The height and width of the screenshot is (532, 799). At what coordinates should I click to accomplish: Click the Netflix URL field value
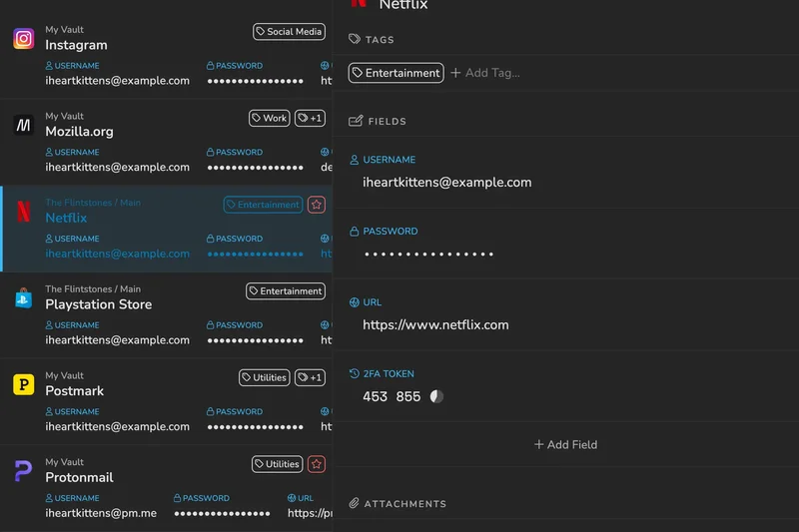[x=435, y=324]
